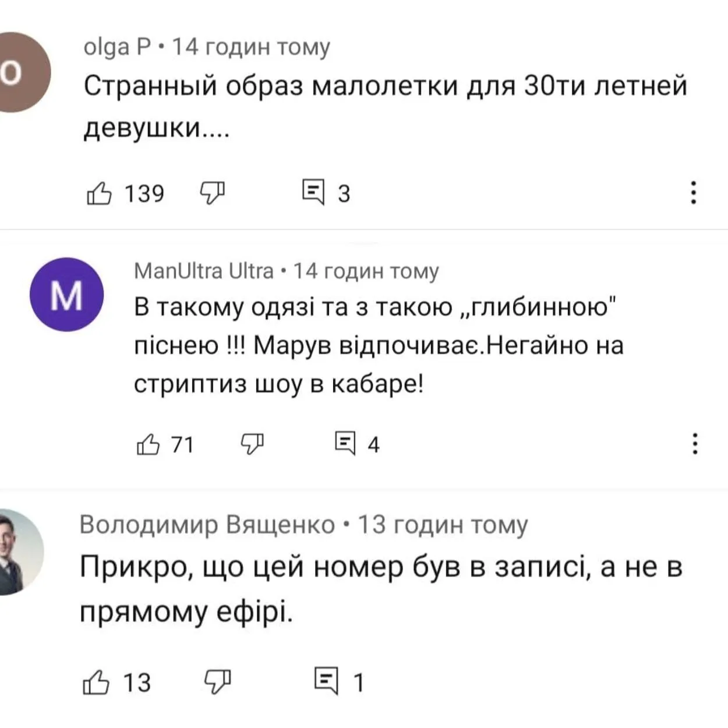Open more options for olga P's comment
Viewport: 728px width, 728px height.
point(693,192)
